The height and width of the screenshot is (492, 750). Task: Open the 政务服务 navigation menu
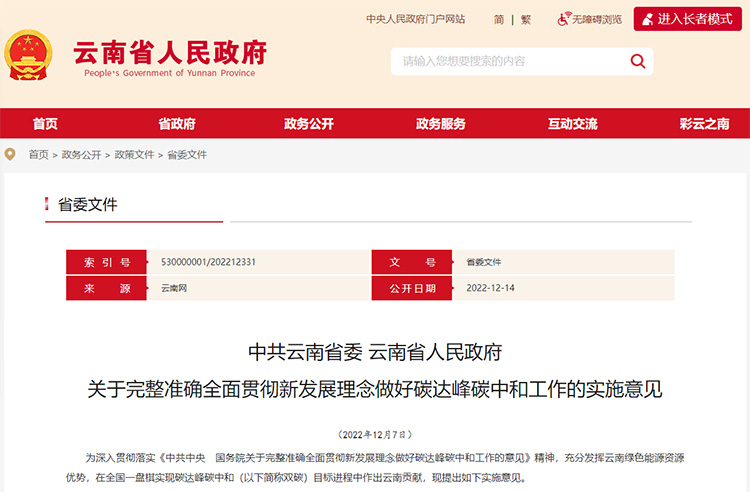pyautogui.click(x=441, y=124)
